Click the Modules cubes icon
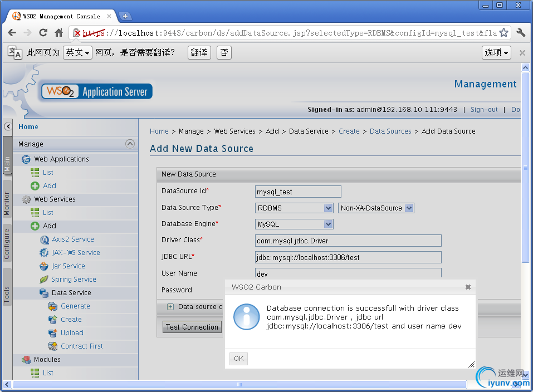Viewport: 533px width, 392px height. click(x=26, y=360)
